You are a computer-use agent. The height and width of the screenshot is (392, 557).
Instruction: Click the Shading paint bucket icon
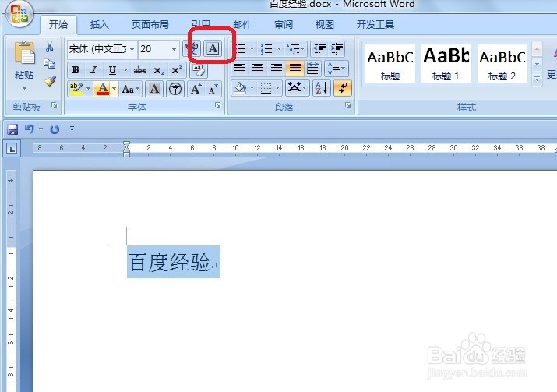point(240,88)
